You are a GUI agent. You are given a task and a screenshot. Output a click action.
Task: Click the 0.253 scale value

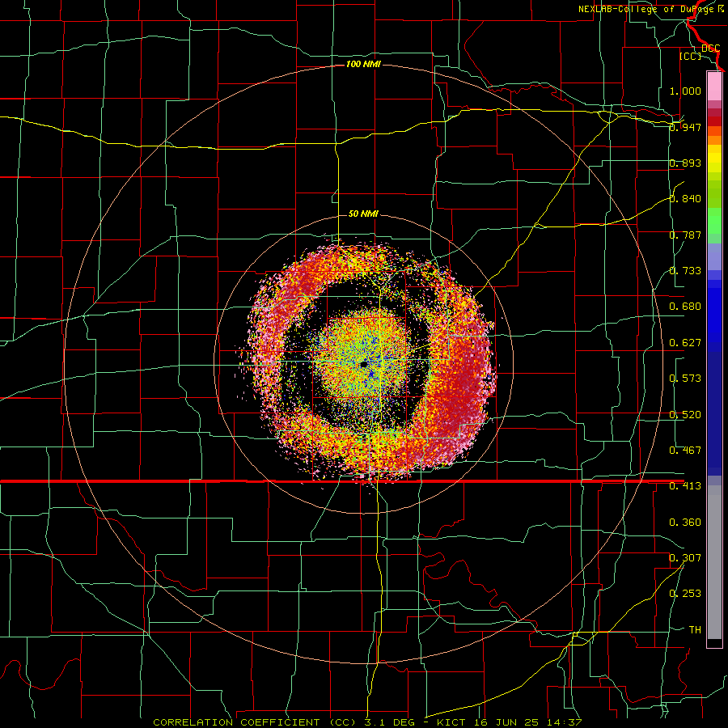[x=685, y=594]
